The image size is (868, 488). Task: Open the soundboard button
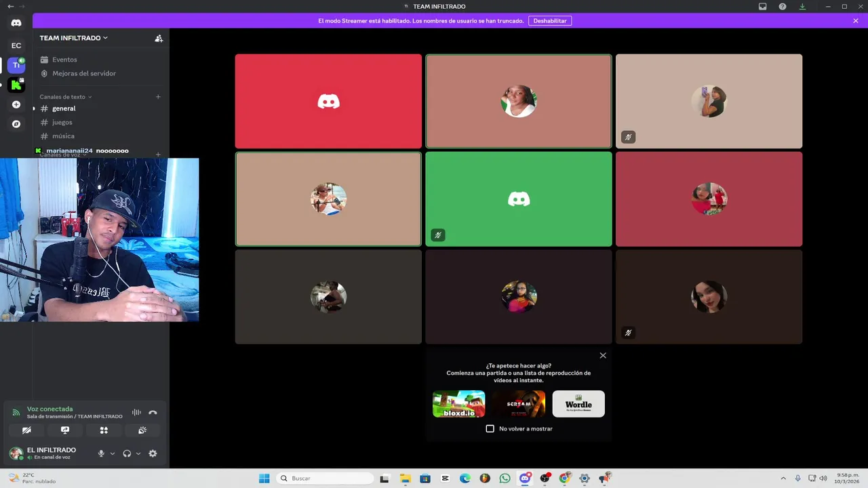point(142,430)
